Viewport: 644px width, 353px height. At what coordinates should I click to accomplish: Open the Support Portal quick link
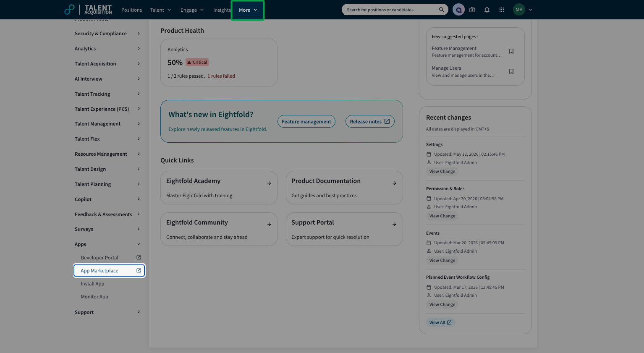click(x=344, y=229)
